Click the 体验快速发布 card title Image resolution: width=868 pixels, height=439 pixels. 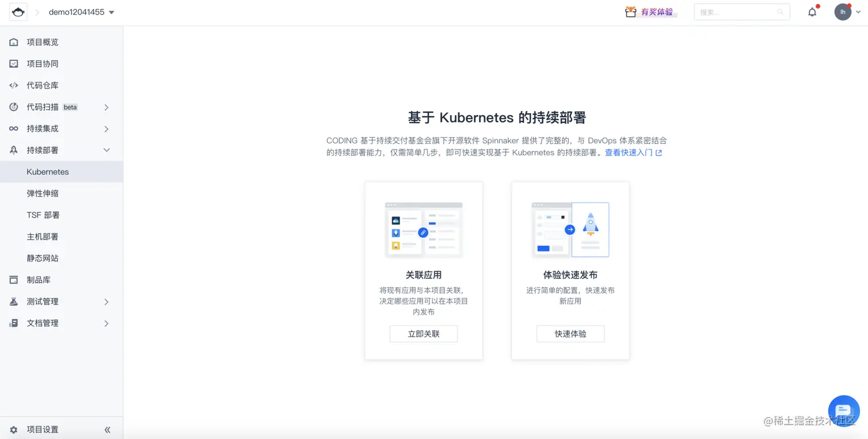coord(571,275)
